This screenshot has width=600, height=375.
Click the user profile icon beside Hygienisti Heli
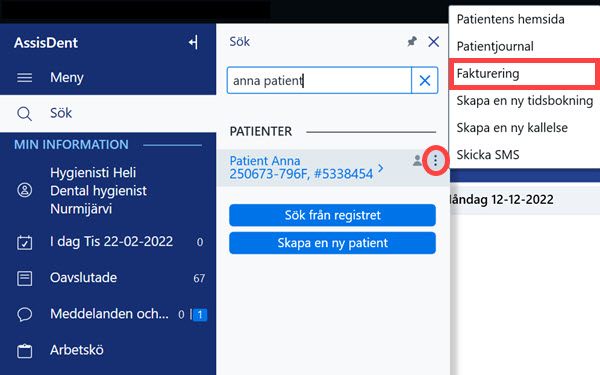tap(24, 190)
